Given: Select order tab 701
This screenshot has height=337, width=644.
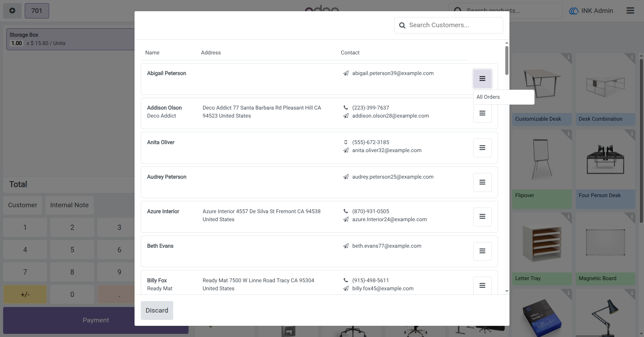Looking at the screenshot, I should pos(37,11).
